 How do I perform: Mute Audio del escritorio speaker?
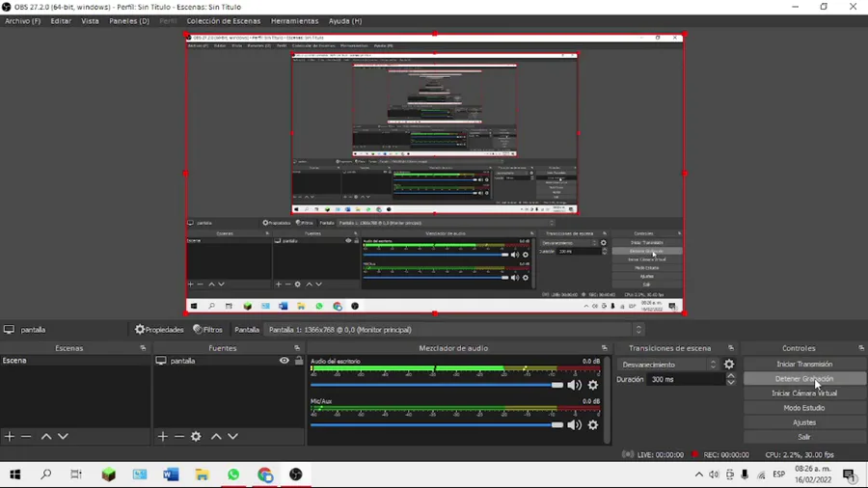coord(575,385)
